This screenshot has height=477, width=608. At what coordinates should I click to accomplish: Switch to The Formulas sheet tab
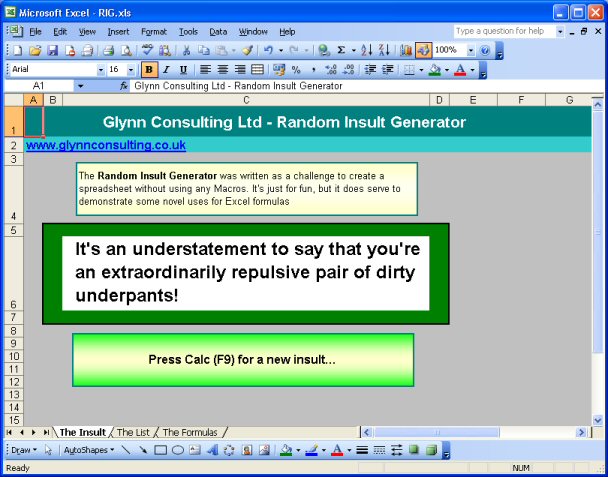coord(190,432)
